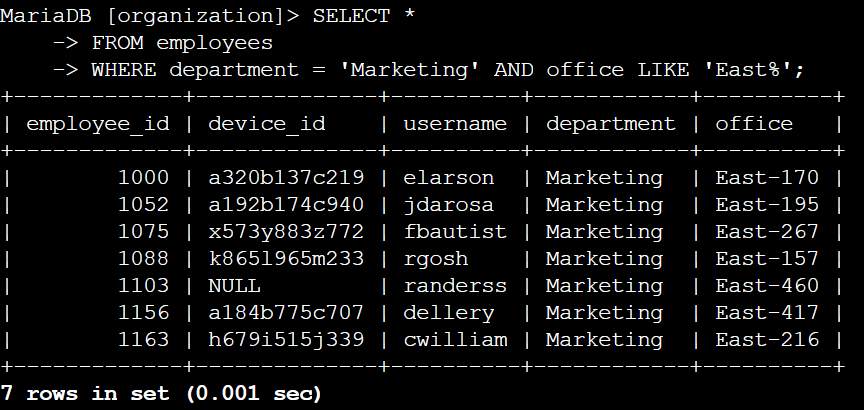Click the device_id column header
This screenshot has width=864, height=410.
click(266, 124)
